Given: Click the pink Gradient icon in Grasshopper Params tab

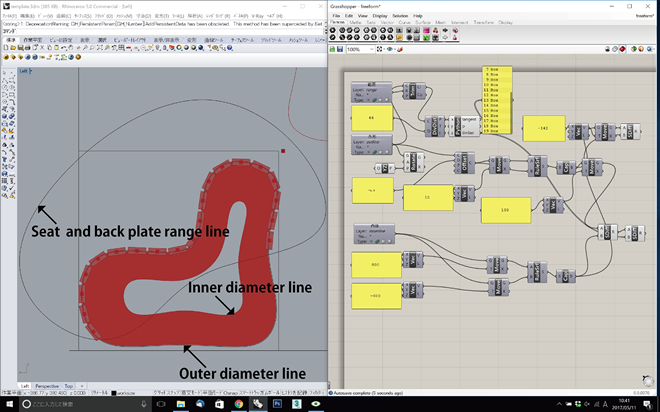Looking at the screenshot, I should [426, 30].
